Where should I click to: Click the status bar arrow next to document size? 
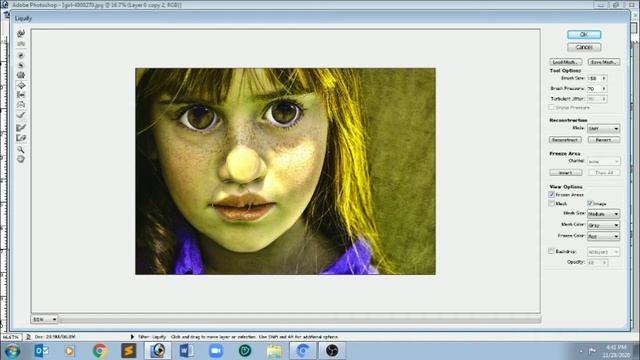pyautogui.click(x=132, y=337)
